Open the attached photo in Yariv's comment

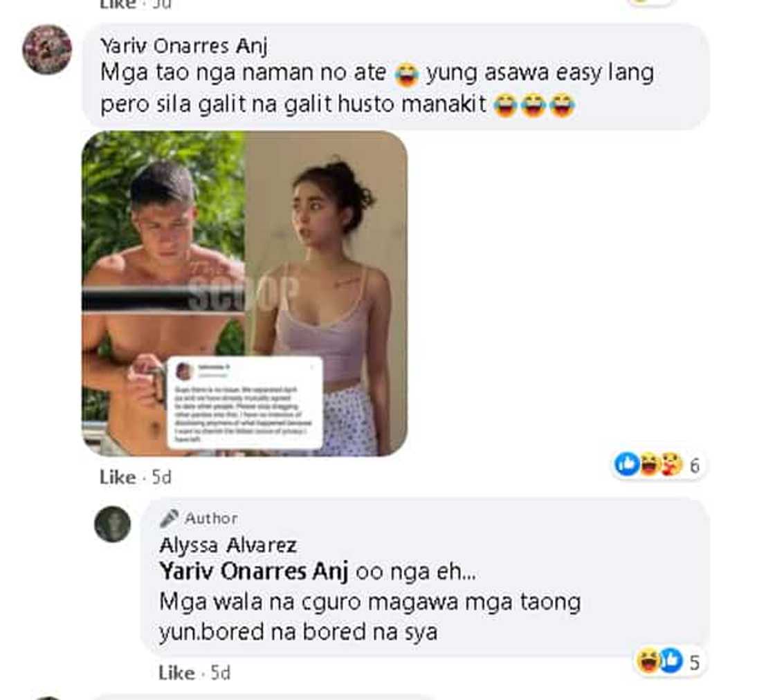tap(245, 293)
